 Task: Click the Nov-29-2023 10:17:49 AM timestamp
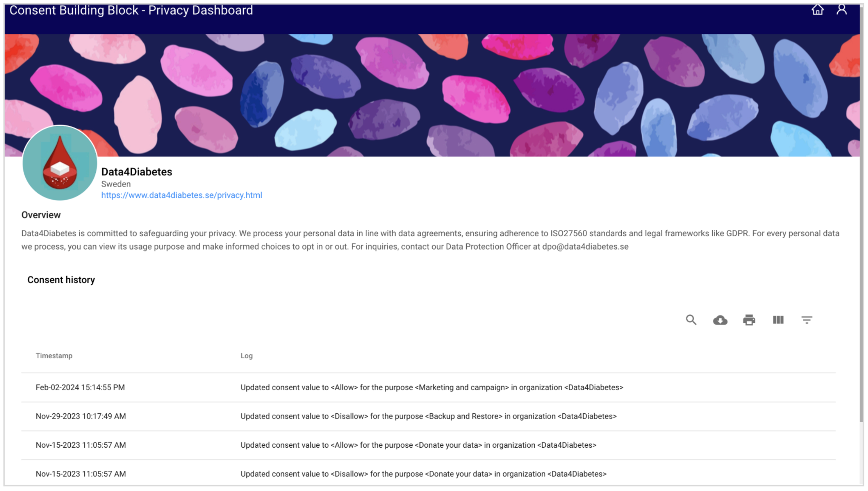(80, 416)
